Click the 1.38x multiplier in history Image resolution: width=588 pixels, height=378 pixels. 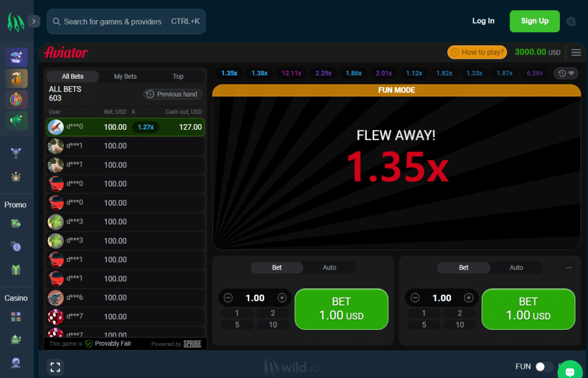coord(260,73)
